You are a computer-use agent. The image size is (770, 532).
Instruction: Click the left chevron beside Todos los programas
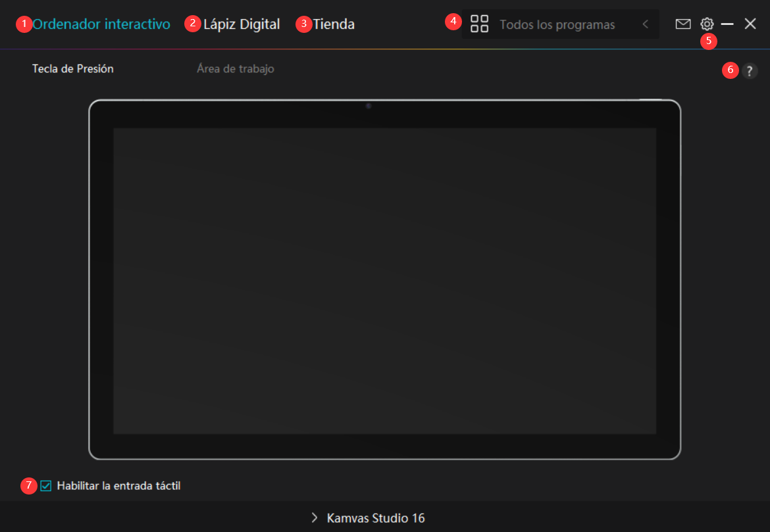[x=646, y=24]
